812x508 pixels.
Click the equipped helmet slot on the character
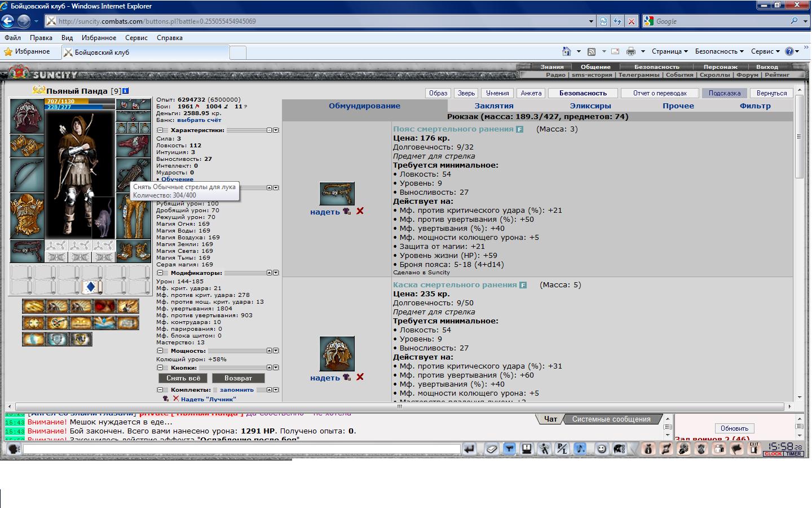coord(27,116)
